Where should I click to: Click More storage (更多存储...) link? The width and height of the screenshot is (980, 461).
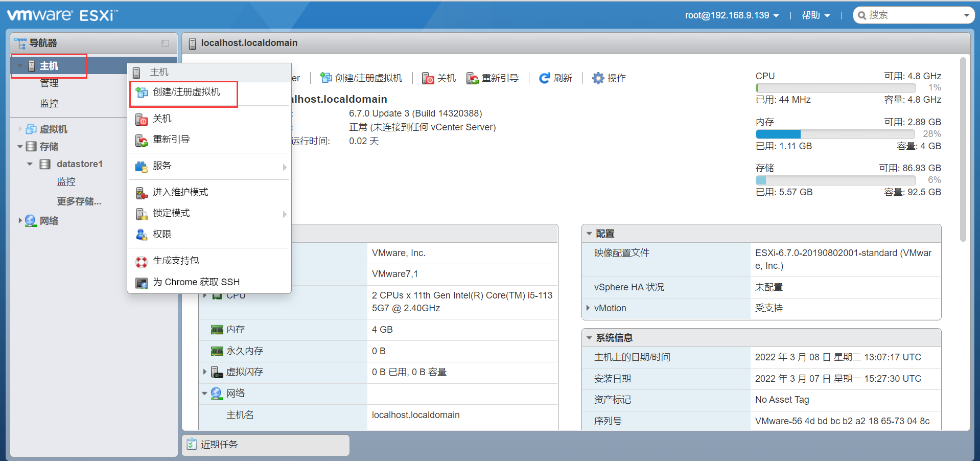click(x=79, y=201)
